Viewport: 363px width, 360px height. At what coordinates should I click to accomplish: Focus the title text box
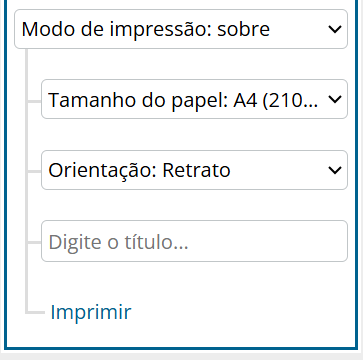click(194, 241)
